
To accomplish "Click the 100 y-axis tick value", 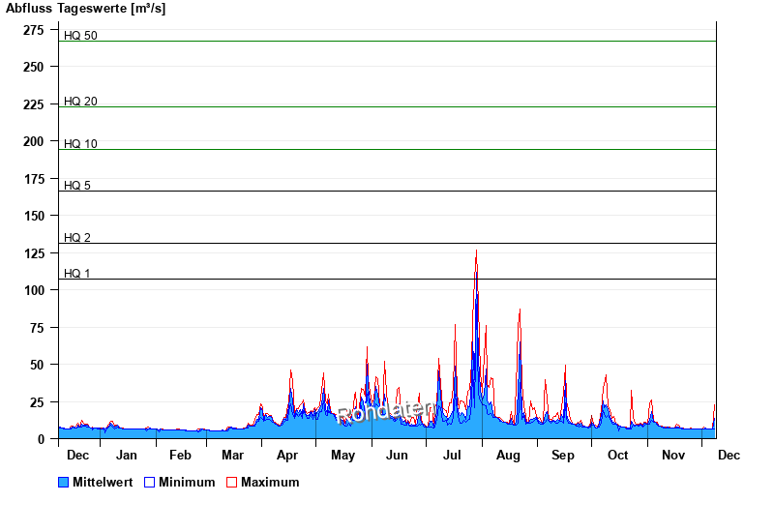I will point(34,290).
